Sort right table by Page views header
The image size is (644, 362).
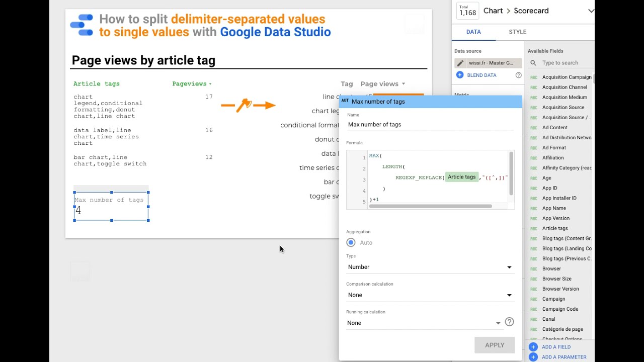coord(382,84)
